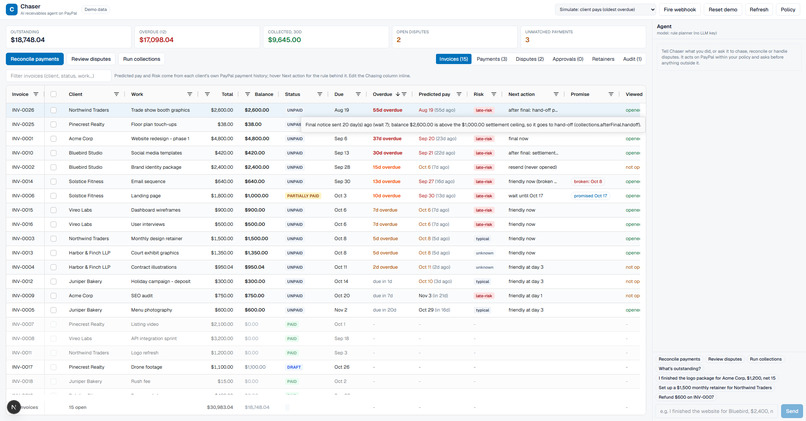Screen dimensions: 806x421
Task: Click the blue Reconcile payments button
Action: pyautogui.click(x=35, y=59)
